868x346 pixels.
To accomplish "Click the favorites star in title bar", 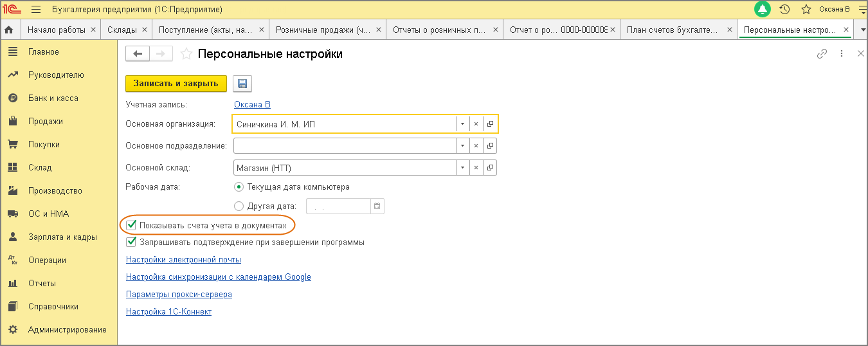I will (x=806, y=10).
